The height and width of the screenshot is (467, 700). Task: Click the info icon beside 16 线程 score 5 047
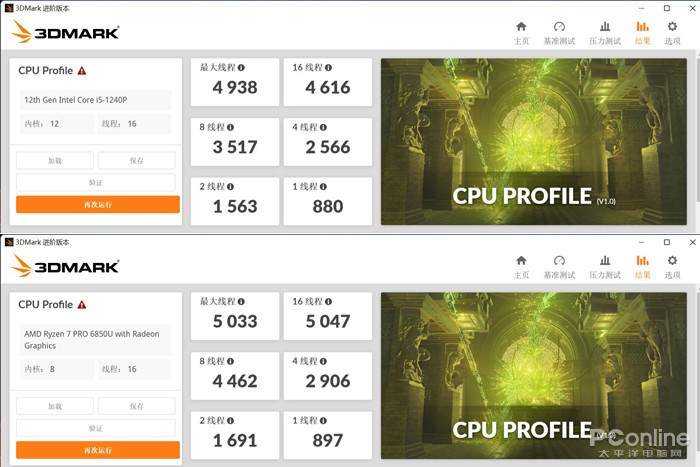pos(327,302)
